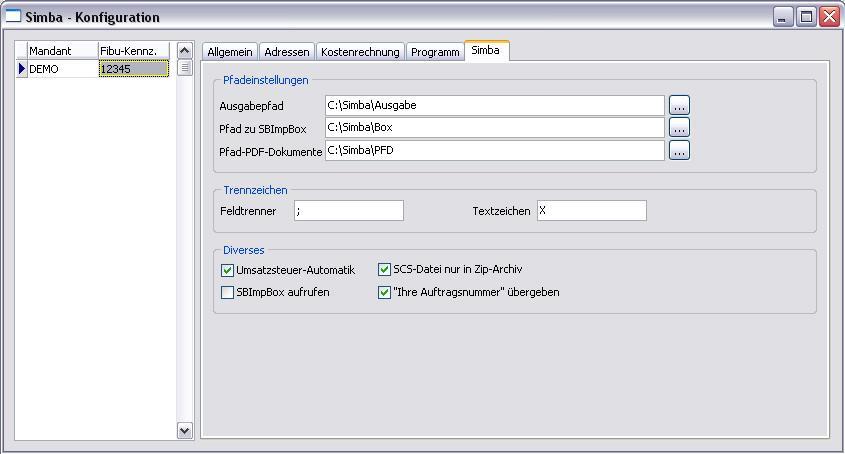Switch to the Programm tab

point(435,52)
